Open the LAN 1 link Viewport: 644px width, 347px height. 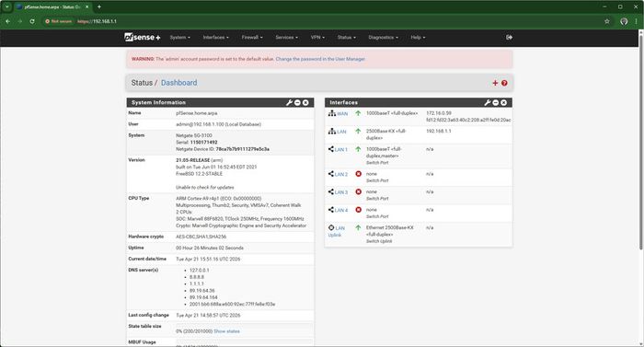point(341,150)
